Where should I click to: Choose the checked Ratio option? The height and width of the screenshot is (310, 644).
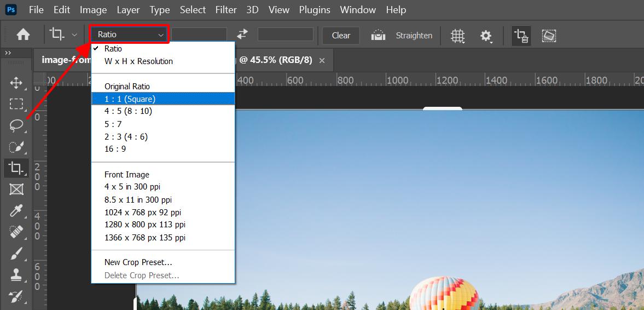[163, 49]
